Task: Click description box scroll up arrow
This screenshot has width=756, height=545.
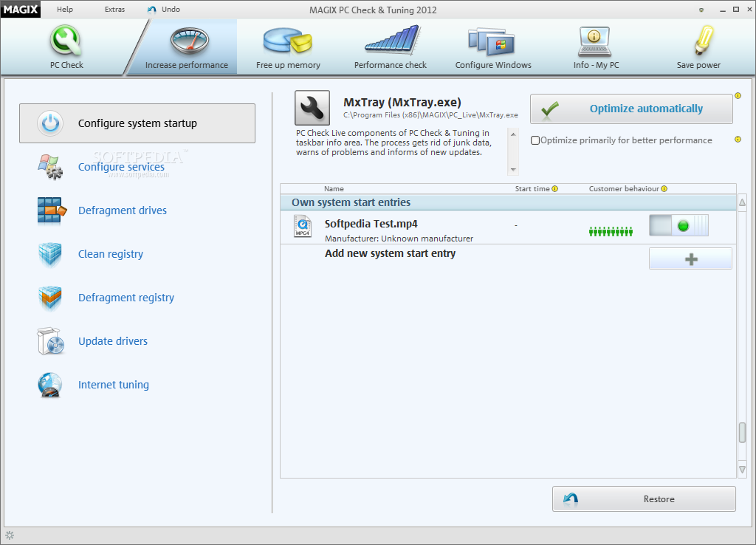Action: [513, 134]
